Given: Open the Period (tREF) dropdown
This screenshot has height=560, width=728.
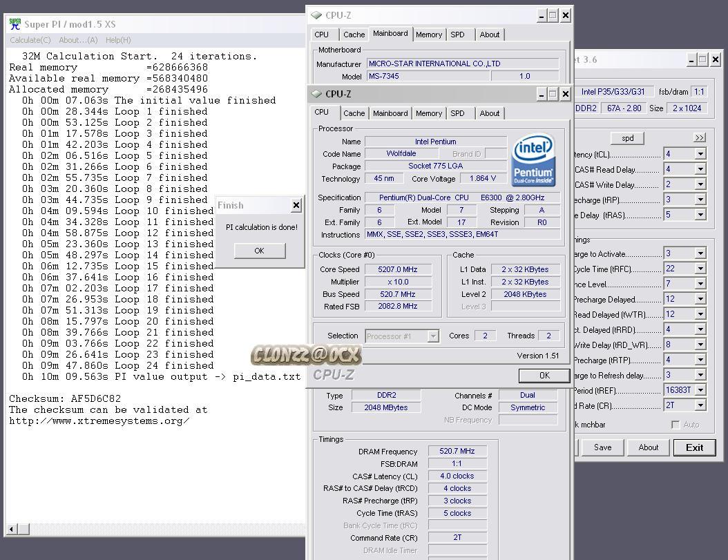Looking at the screenshot, I should tap(700, 390).
